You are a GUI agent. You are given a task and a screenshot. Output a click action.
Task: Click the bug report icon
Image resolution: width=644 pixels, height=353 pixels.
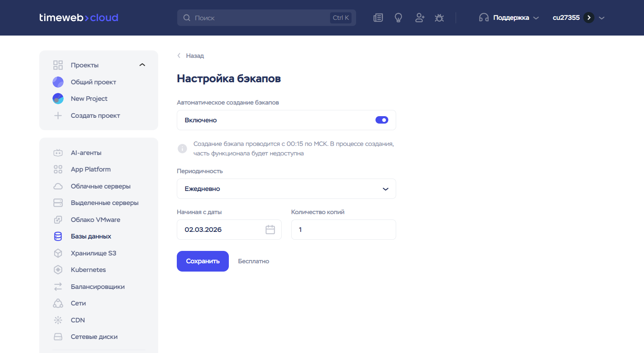[x=439, y=18]
